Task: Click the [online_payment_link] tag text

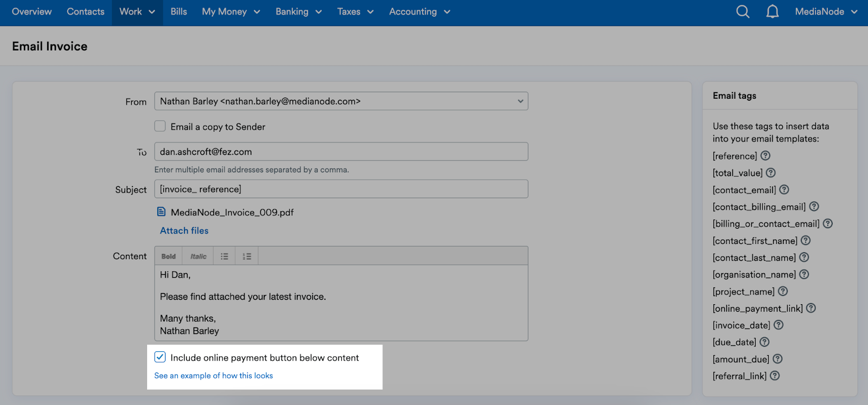Action: point(758,308)
